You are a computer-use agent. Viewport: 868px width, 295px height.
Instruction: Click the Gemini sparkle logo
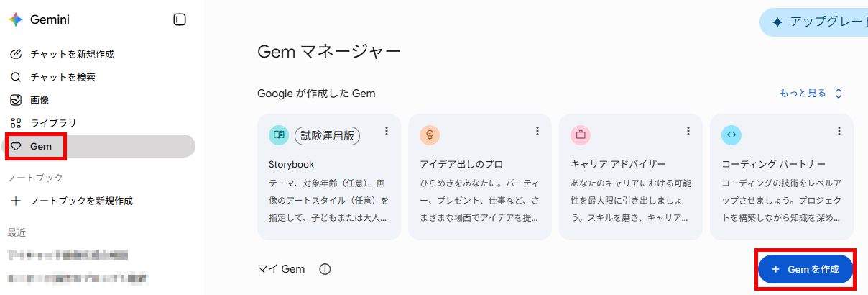pyautogui.click(x=16, y=19)
